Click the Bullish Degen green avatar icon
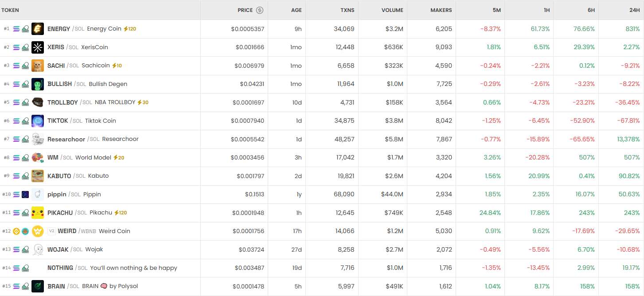644x296 pixels. click(x=38, y=84)
